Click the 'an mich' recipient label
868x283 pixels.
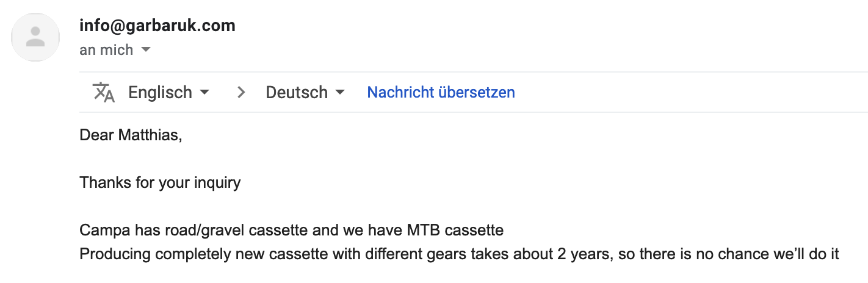click(x=106, y=50)
